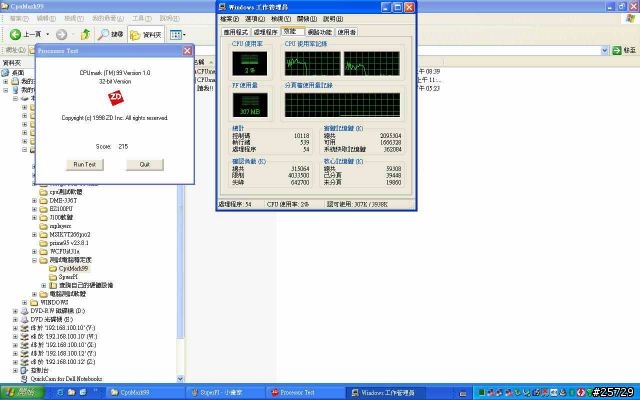Screen dimensions: 640x400
Task: Open the Windows Start button
Action: pyautogui.click(x=22, y=392)
